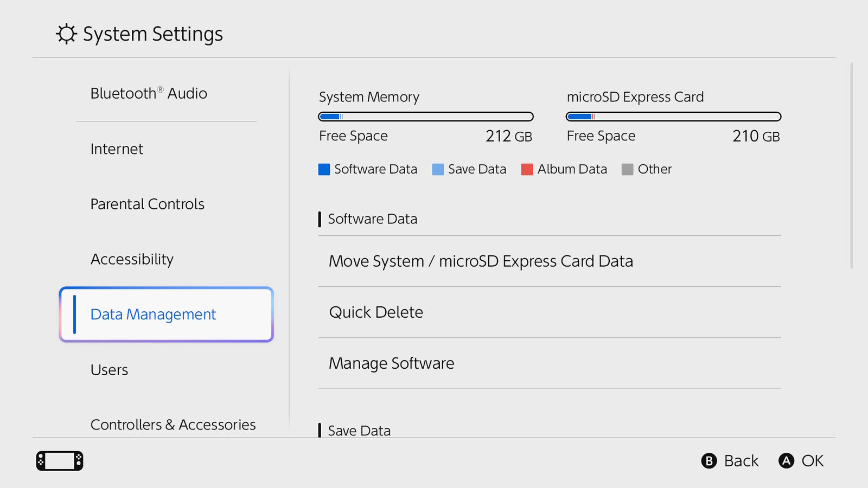Click the System Settings gear icon
The width and height of the screenshot is (868, 488).
[x=66, y=34]
